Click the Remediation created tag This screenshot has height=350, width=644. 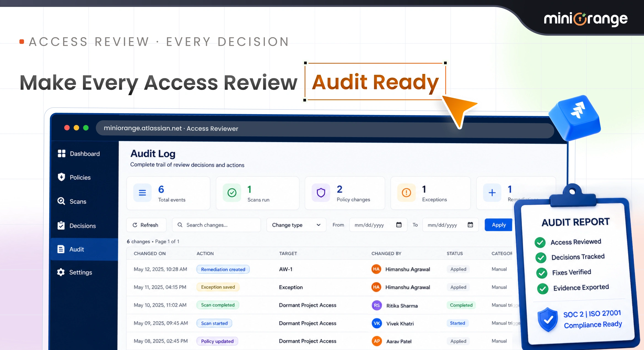(x=223, y=269)
